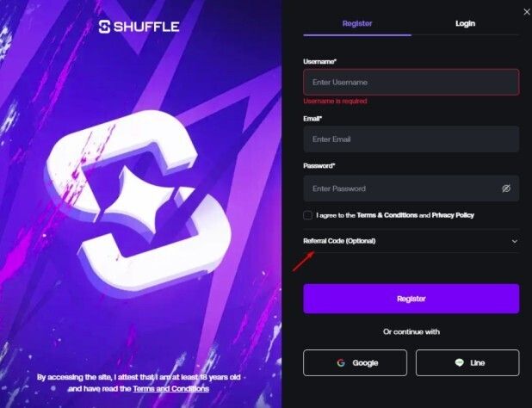The height and width of the screenshot is (408, 532).
Task: Focus the Enter Username field
Action: [x=411, y=82]
